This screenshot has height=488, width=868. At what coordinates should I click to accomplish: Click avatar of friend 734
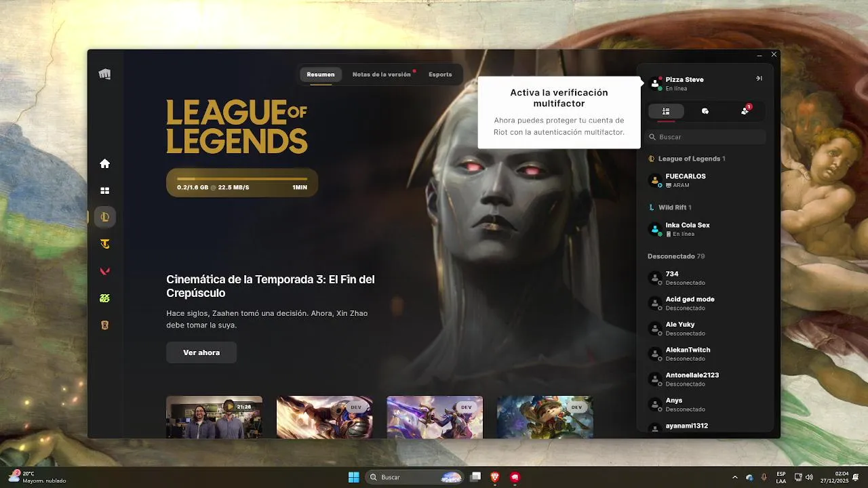[655, 278]
